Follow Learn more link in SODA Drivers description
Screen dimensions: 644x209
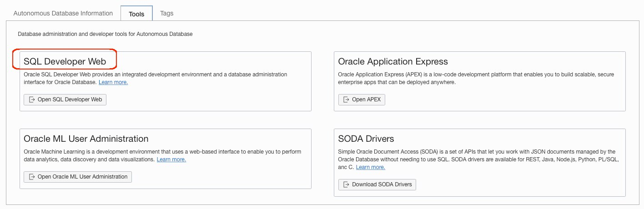tap(371, 167)
